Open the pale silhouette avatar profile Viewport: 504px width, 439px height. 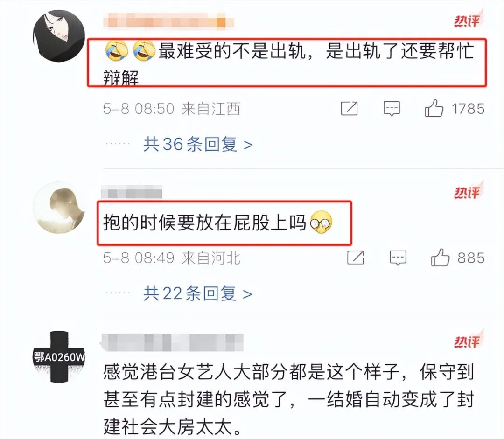[59, 208]
